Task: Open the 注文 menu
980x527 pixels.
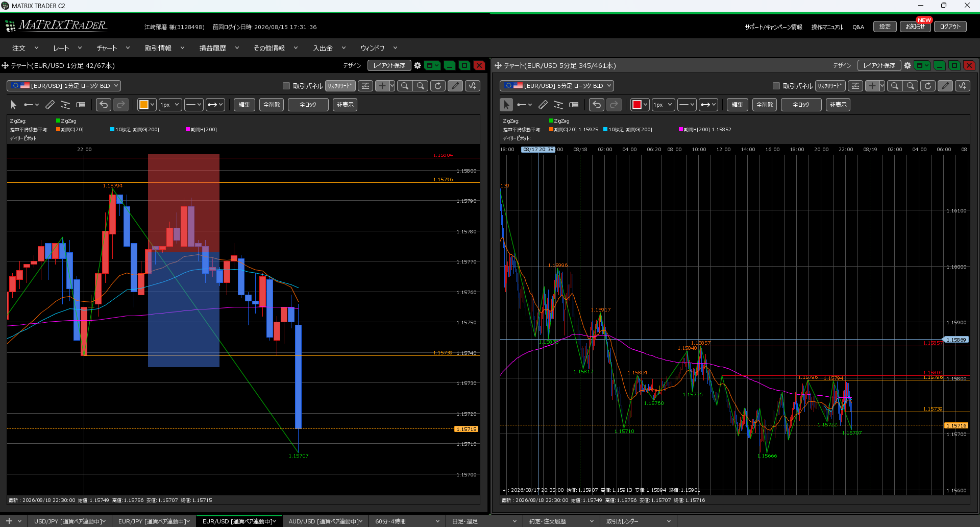Action: pyautogui.click(x=25, y=48)
